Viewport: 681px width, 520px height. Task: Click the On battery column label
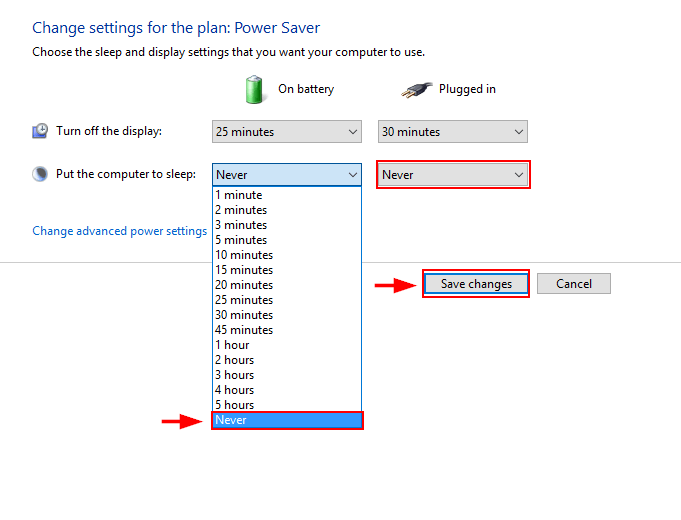(306, 89)
